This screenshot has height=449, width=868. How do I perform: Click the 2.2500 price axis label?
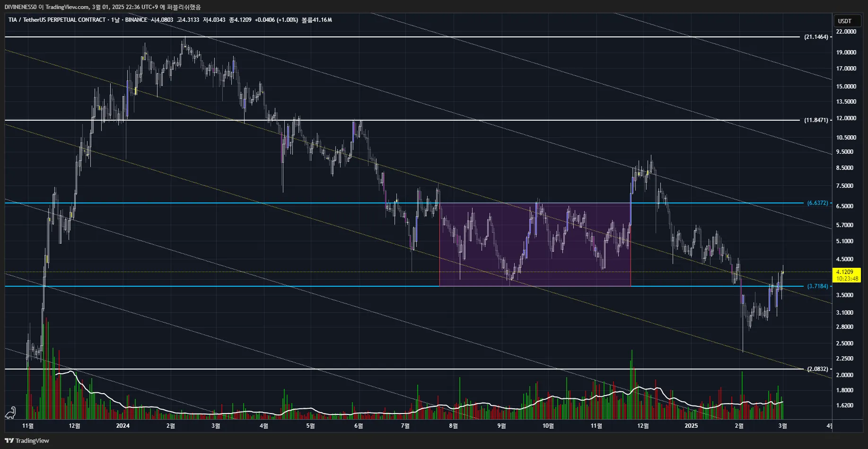[845, 359]
